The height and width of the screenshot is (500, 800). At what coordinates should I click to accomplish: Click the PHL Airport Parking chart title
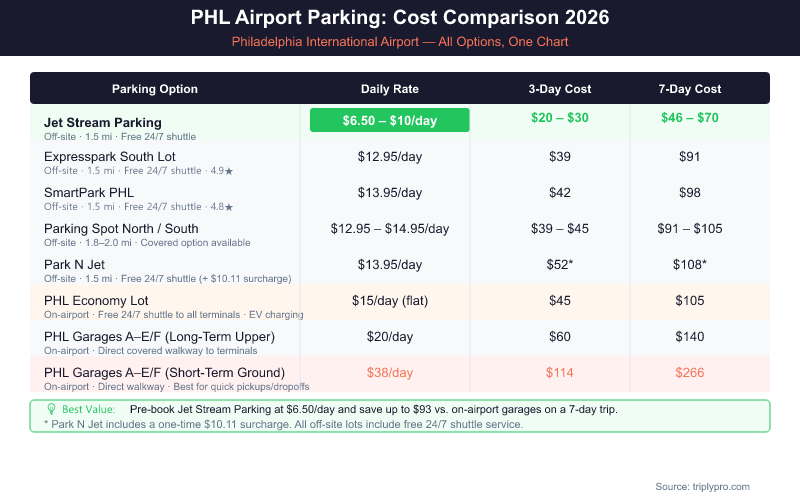click(400, 19)
